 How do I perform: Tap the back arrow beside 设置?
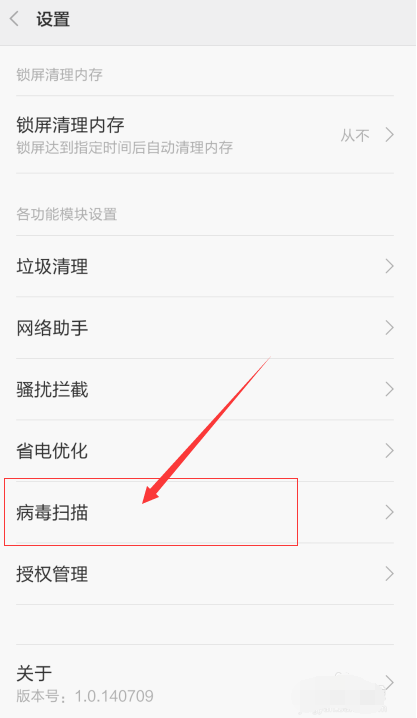click(x=14, y=19)
